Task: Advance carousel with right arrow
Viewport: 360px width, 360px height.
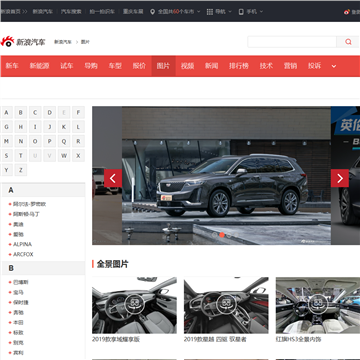Action: (x=340, y=178)
